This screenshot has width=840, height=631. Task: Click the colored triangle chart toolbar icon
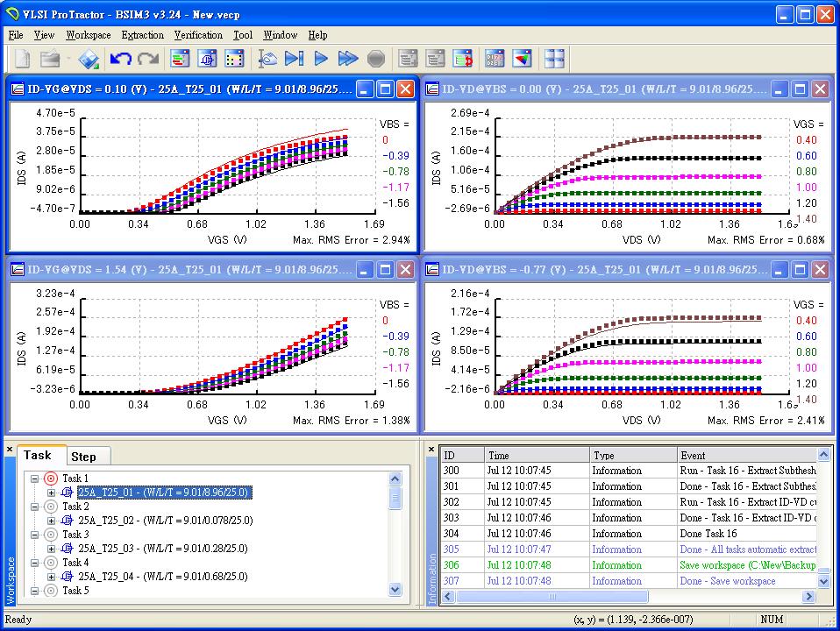click(523, 59)
